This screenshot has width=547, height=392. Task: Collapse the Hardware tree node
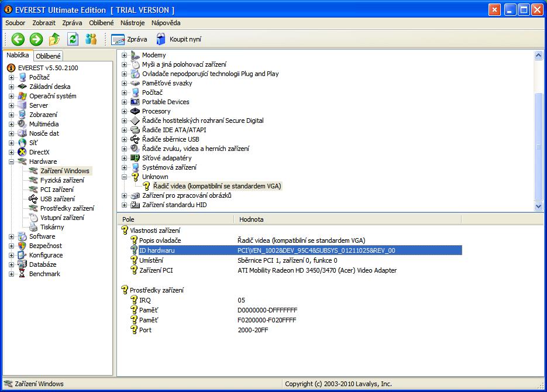[x=12, y=161]
